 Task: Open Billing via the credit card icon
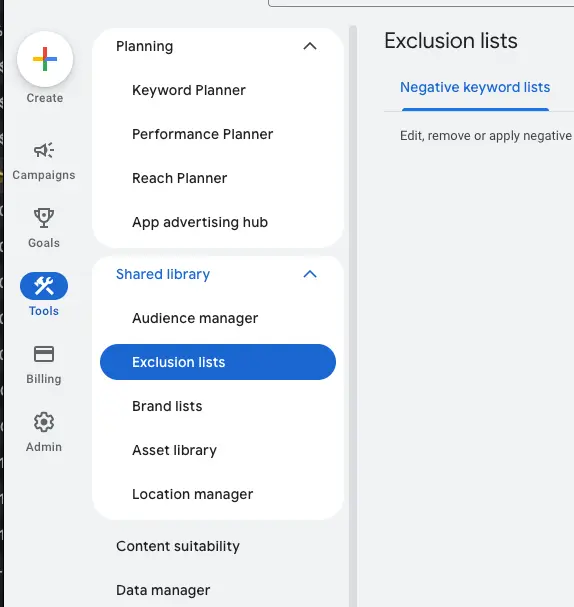pyautogui.click(x=44, y=354)
